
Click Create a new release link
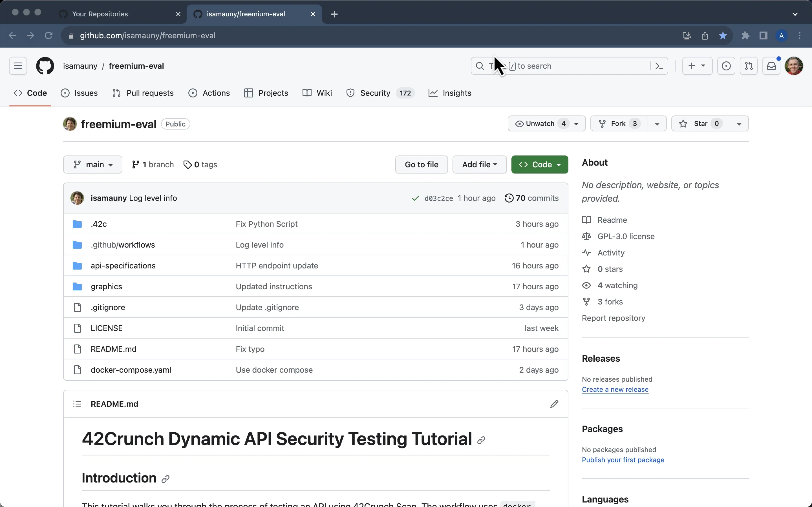pyautogui.click(x=615, y=389)
